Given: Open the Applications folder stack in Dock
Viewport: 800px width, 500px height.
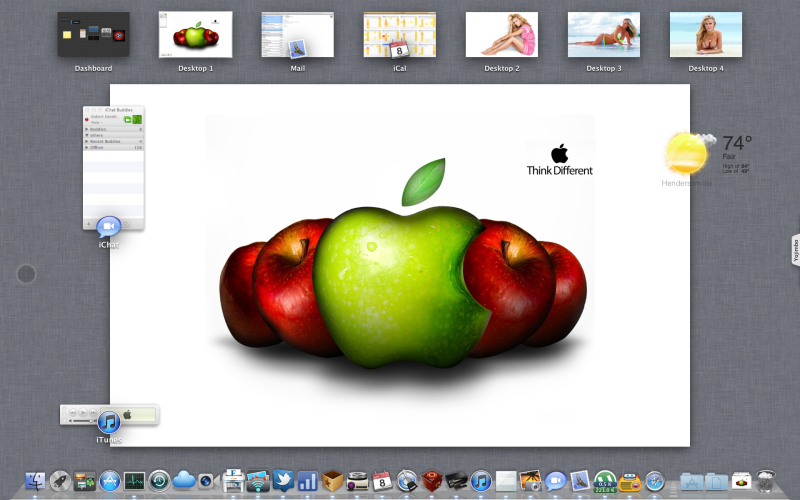Looking at the screenshot, I should [x=692, y=482].
